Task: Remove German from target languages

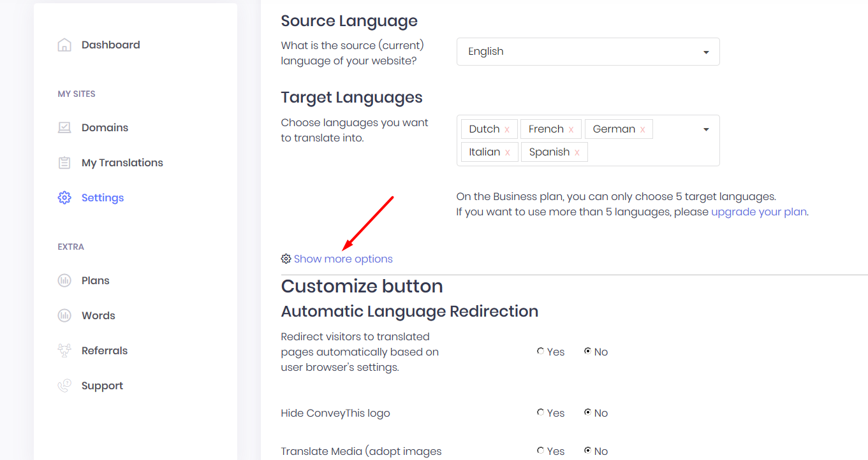Action: [642, 129]
